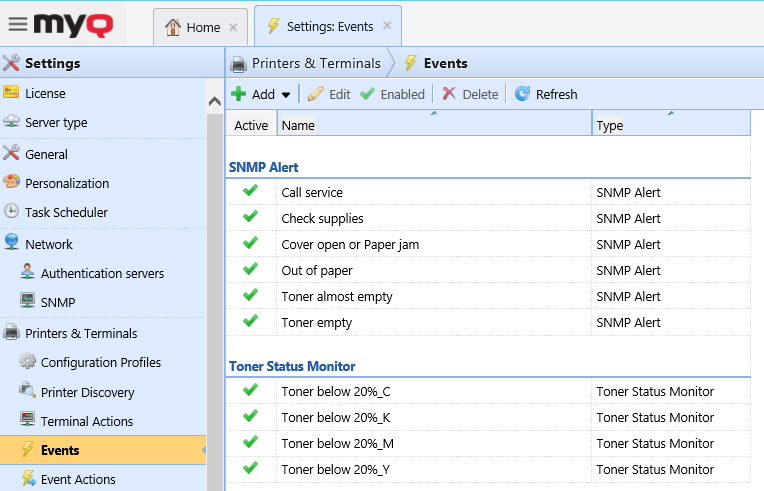Viewport: 764px width, 491px height.
Task: Collapse the SNMP Alert group
Action: pos(264,167)
